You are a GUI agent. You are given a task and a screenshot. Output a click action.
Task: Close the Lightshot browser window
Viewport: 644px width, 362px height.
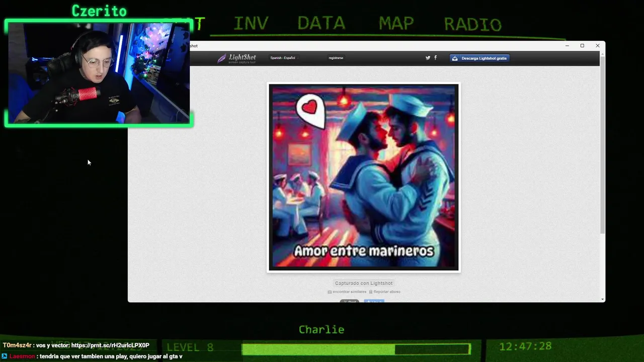click(598, 46)
